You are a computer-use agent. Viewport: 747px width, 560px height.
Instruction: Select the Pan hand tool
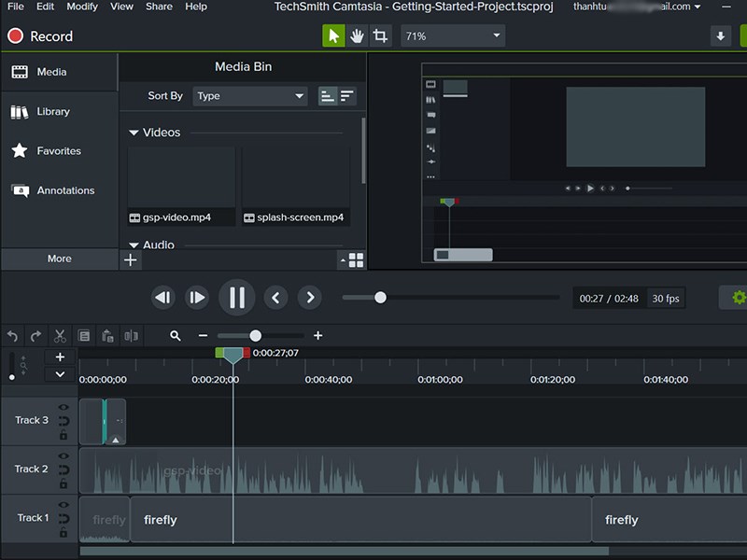359,35
